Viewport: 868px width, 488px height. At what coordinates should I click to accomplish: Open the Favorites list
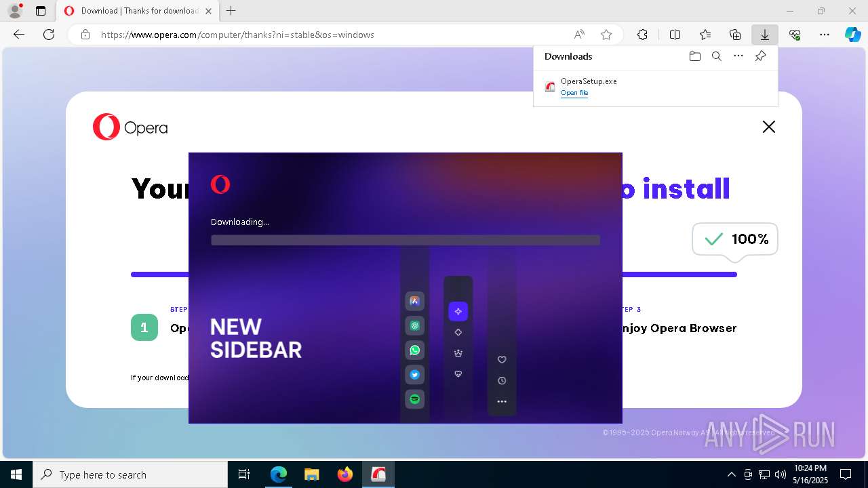(x=705, y=35)
